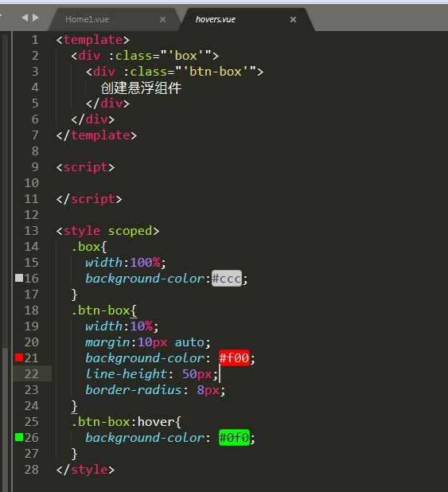Click the background-color property on line 26
This screenshot has height=492, width=448.
(145, 438)
